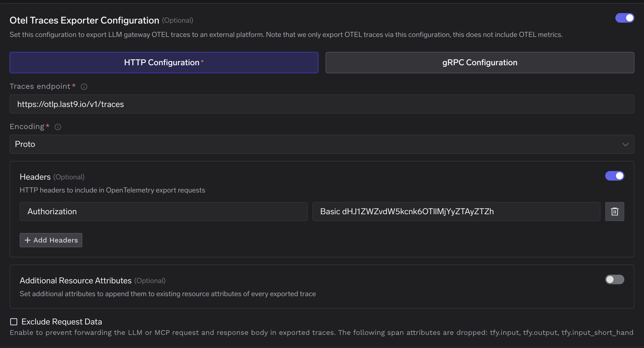
Task: Enable the Additional Resource Attributes toggle
Action: pos(614,279)
